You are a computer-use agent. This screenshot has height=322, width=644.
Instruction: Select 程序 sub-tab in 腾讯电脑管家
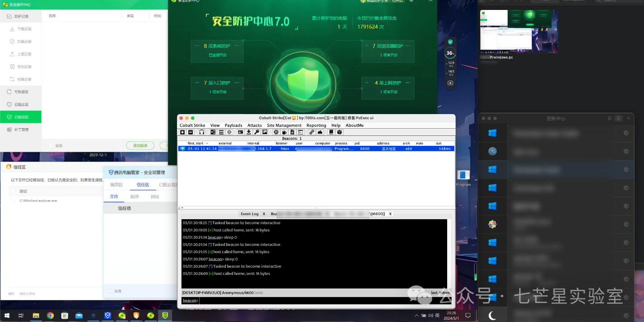134,197
